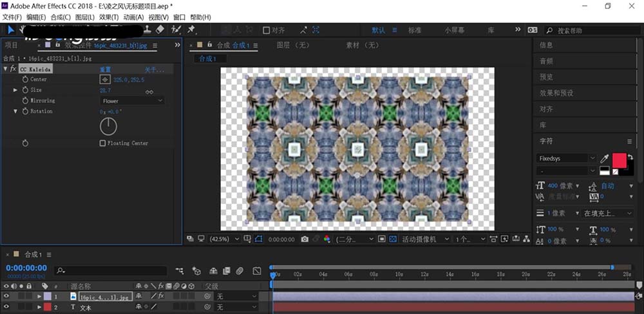Enable the Floating Center checkbox
Screen dimensions: 644x314
tap(102, 143)
